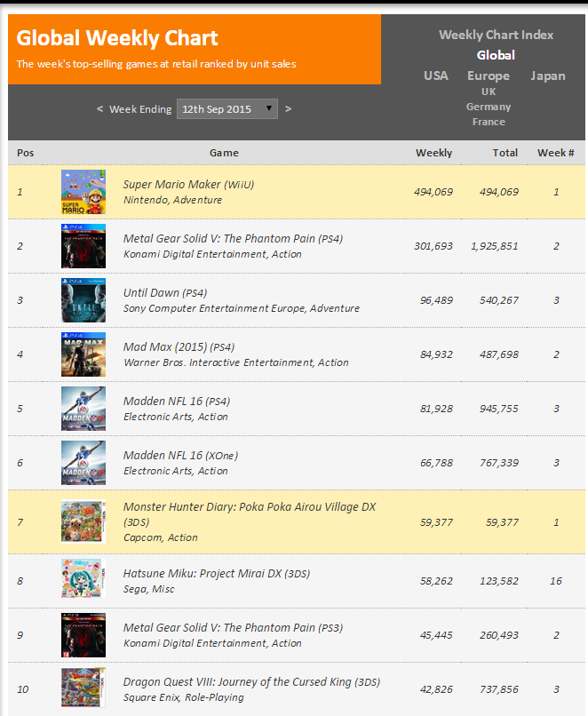Screen dimensions: 588x716
Task: Click the 'Global Weekly Chart' title
Action: point(117,38)
